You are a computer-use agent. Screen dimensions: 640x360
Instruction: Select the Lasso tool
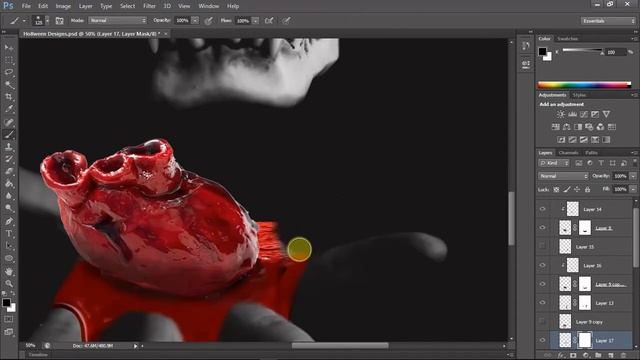tap(9, 72)
